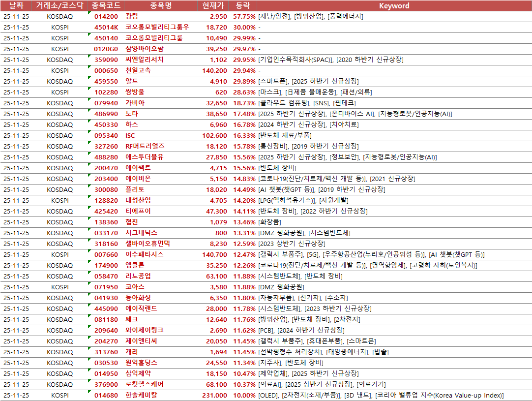This screenshot has height=401, width=532.
Task: Select stock name 하스
Action: point(132,124)
